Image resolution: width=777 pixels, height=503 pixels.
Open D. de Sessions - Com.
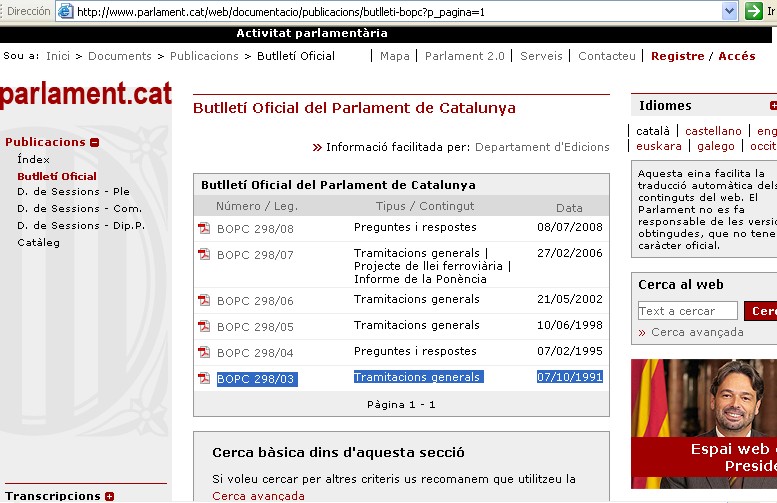point(79,209)
